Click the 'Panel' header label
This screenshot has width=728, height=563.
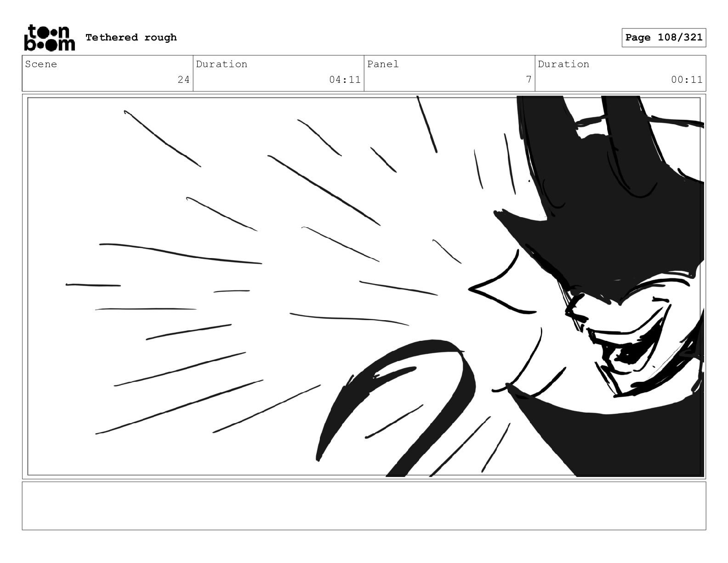(x=383, y=64)
